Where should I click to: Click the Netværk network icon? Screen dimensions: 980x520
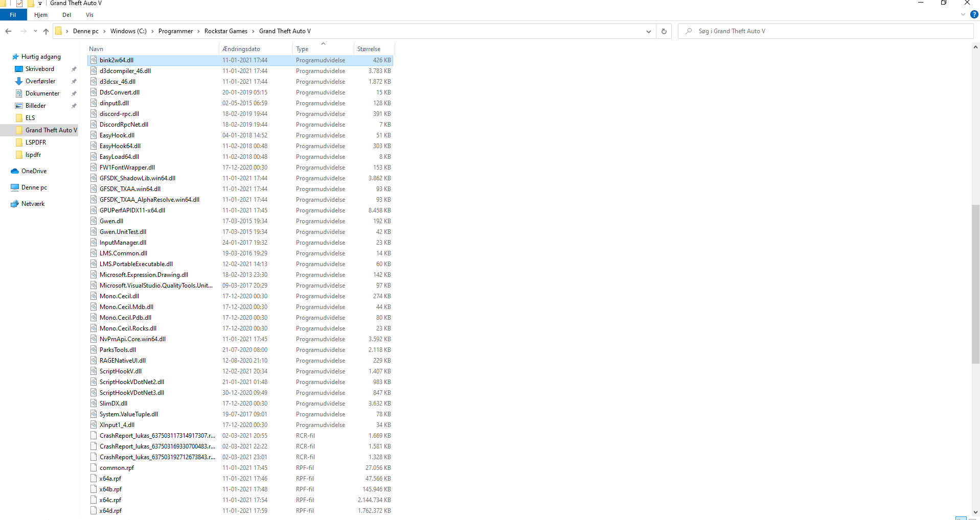click(15, 204)
